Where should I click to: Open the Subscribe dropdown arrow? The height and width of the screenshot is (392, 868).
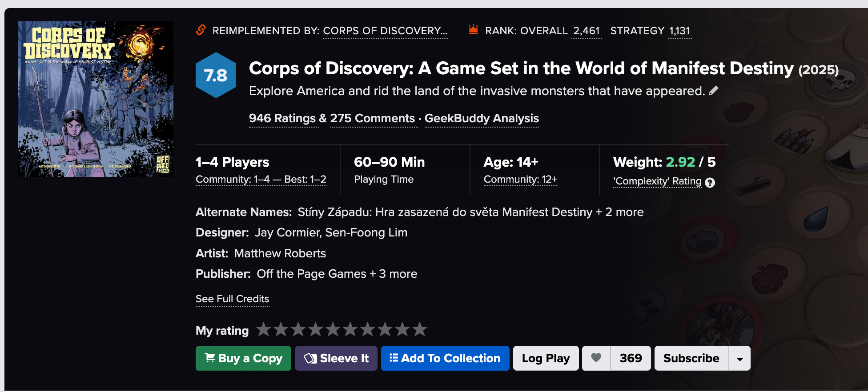740,358
